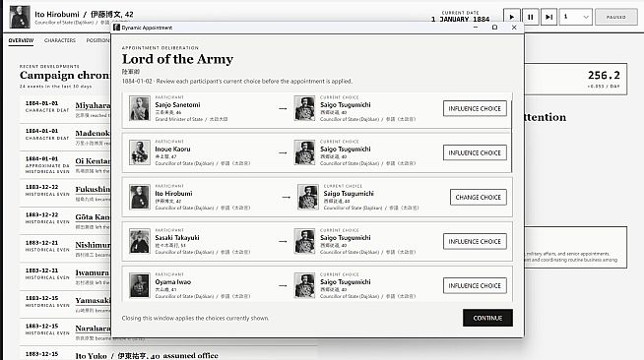Switch to the Positions tab
Image resolution: width=644 pixels, height=360 pixels.
coord(97,40)
